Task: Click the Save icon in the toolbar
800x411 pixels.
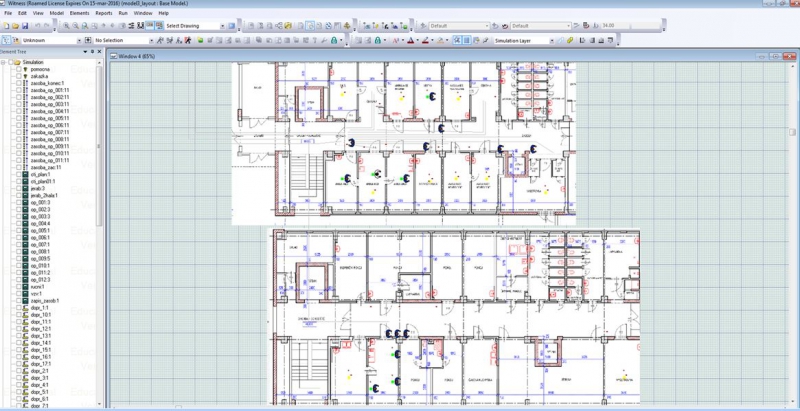Action: point(25,25)
